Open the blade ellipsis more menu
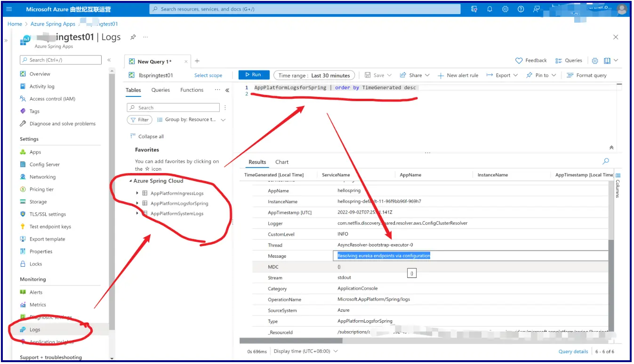The height and width of the screenshot is (364, 634). point(145,37)
